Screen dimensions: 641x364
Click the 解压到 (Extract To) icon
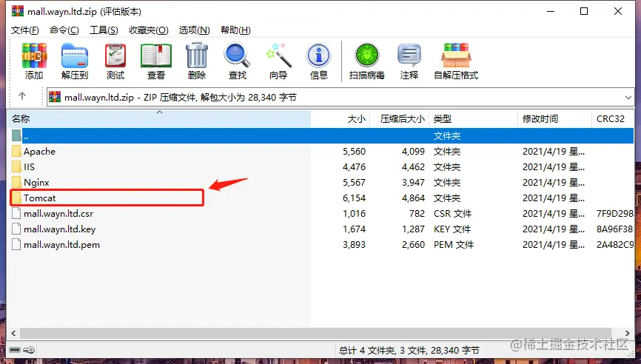tap(75, 55)
